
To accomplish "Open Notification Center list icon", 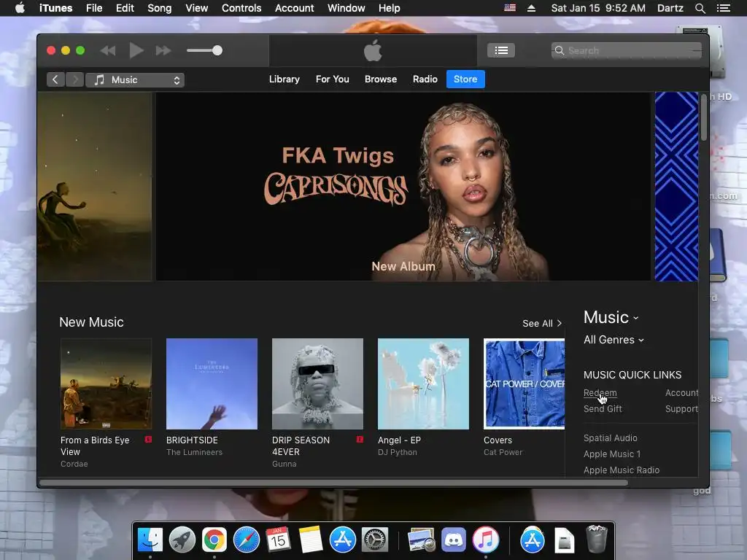I will coord(723,8).
